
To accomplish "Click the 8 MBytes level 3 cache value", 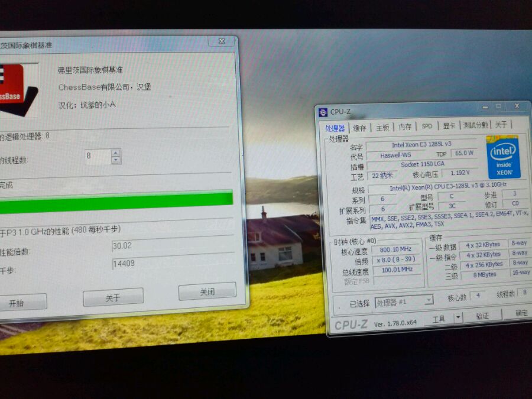I will click(x=484, y=274).
